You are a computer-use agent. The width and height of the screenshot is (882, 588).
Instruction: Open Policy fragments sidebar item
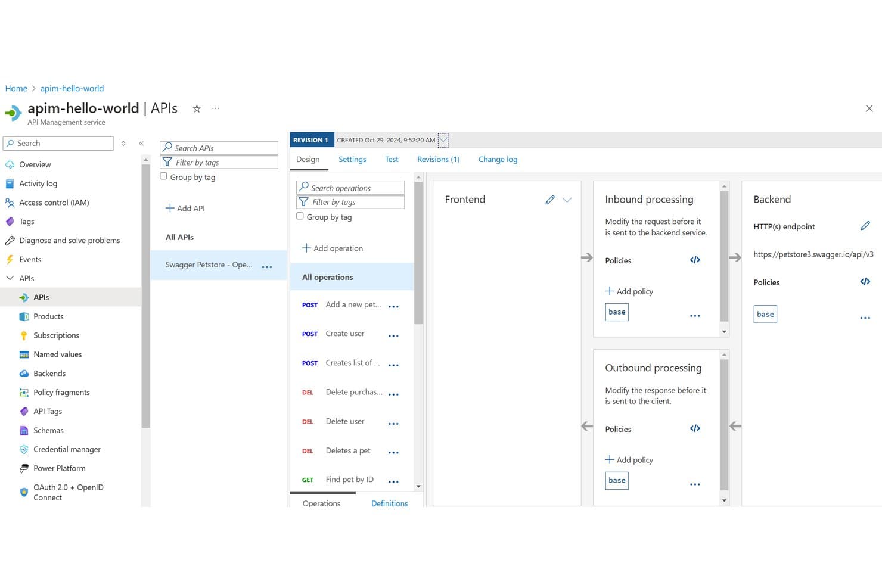point(61,393)
